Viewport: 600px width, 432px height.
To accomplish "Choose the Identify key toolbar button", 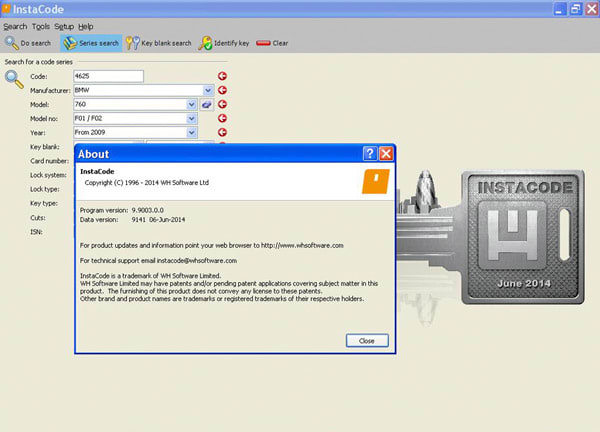I will click(224, 43).
